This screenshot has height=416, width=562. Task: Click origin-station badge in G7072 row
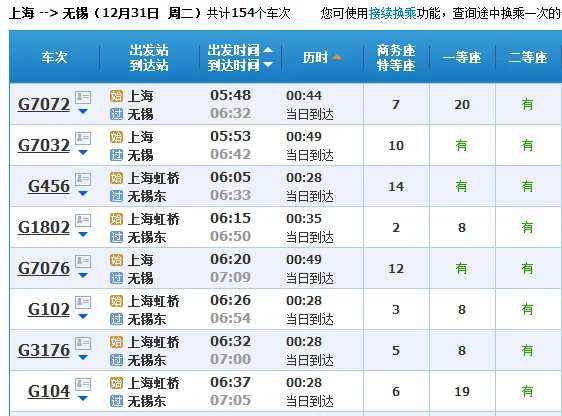click(116, 96)
